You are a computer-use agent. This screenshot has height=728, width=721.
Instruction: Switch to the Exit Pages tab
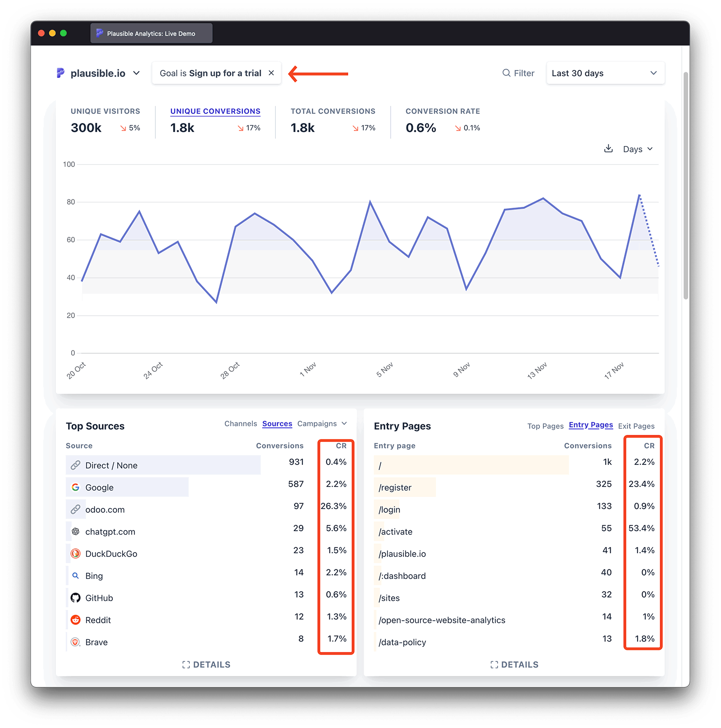pyautogui.click(x=636, y=426)
